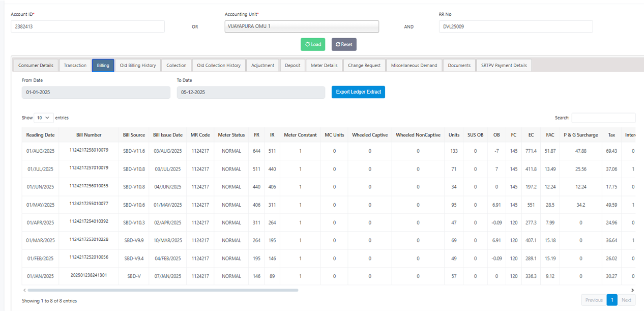Click the To Date field

[x=250, y=92]
